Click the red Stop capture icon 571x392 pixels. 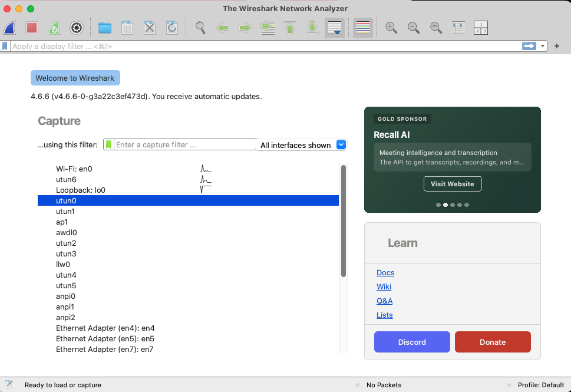coord(32,28)
